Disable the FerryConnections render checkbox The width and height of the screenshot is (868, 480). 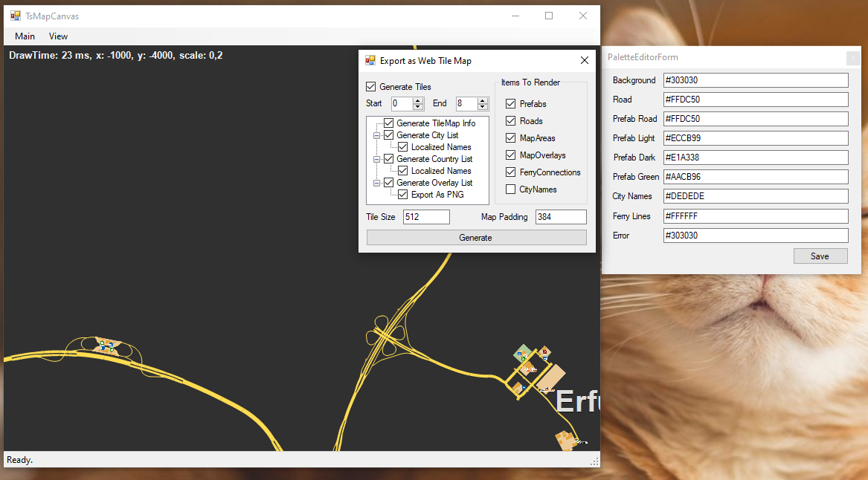pyautogui.click(x=510, y=172)
